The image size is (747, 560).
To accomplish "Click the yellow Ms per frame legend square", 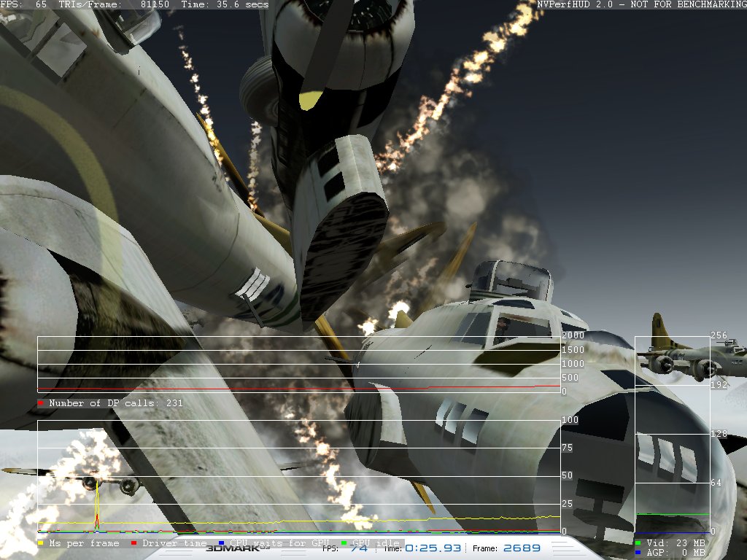I will 41,542.
